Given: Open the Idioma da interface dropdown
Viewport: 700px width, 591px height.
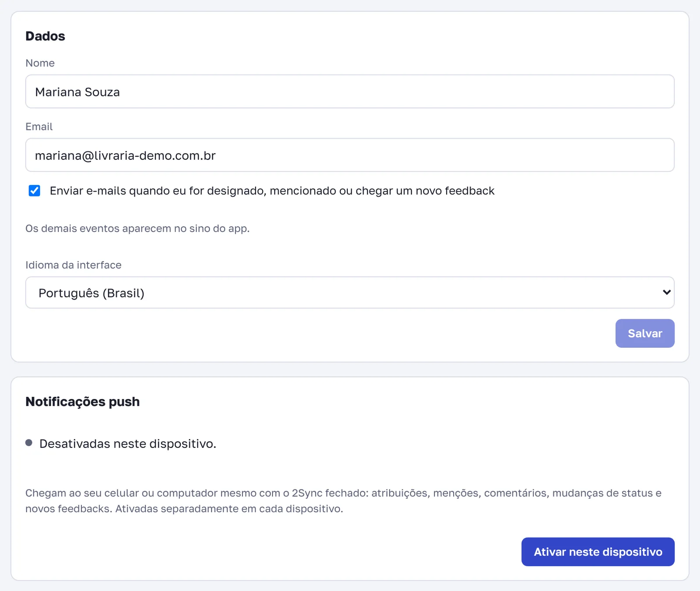Looking at the screenshot, I should [x=350, y=292].
